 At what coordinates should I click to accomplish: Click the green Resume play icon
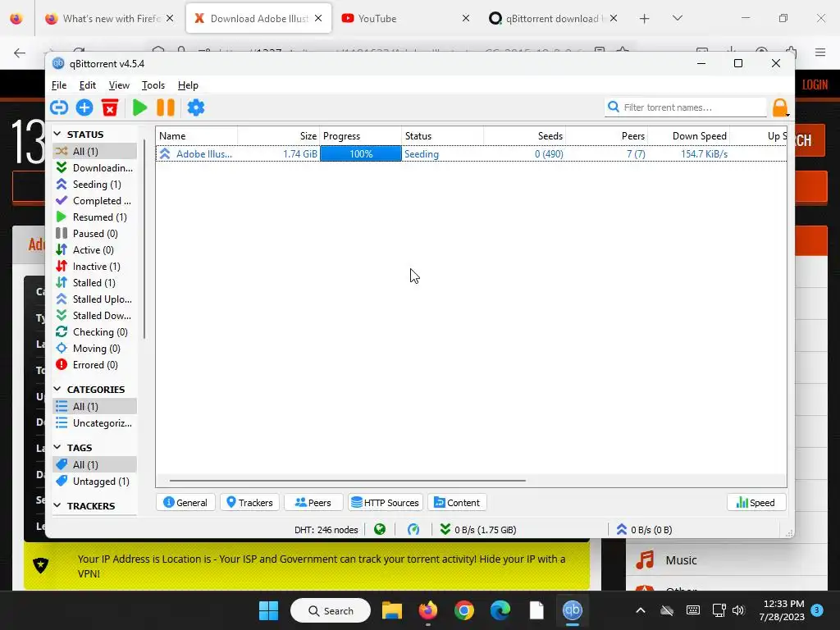pyautogui.click(x=139, y=107)
